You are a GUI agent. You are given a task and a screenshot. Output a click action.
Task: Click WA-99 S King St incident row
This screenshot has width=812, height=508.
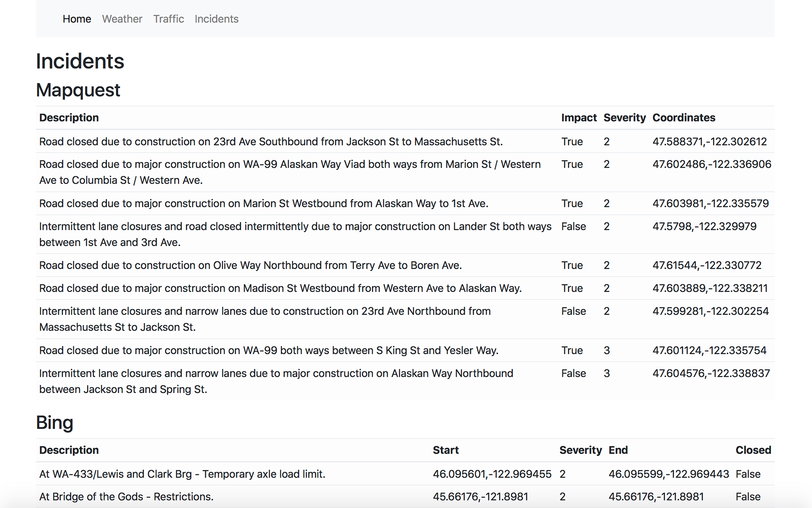tap(269, 350)
